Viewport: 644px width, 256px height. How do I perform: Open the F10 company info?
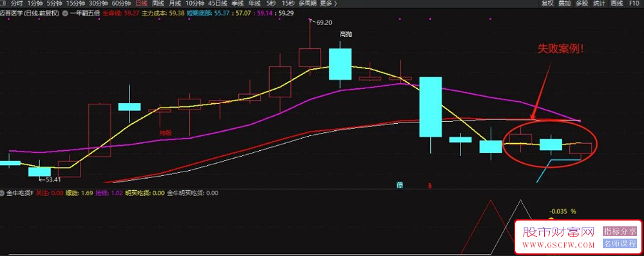pyautogui.click(x=634, y=3)
